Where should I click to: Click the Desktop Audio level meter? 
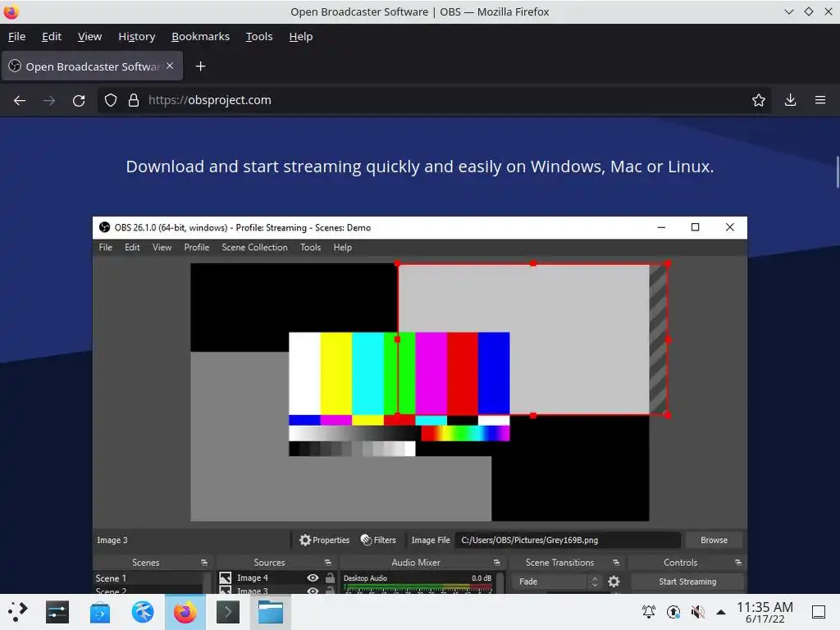pos(418,587)
